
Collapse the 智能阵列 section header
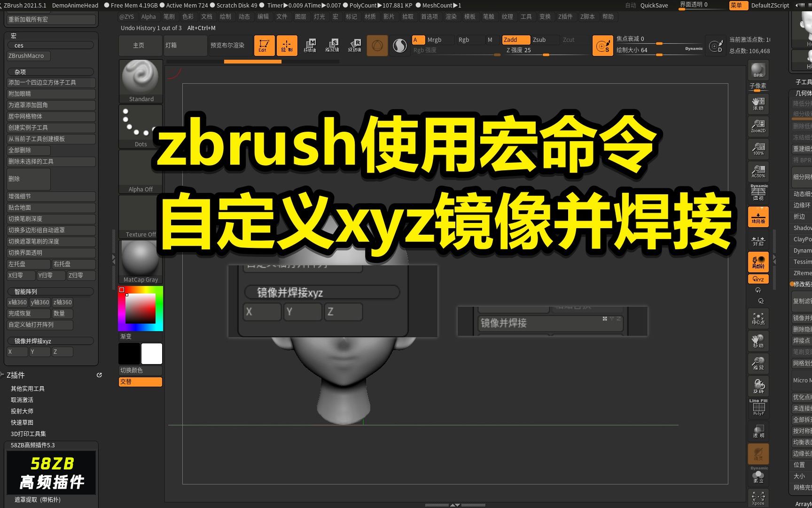click(x=50, y=291)
